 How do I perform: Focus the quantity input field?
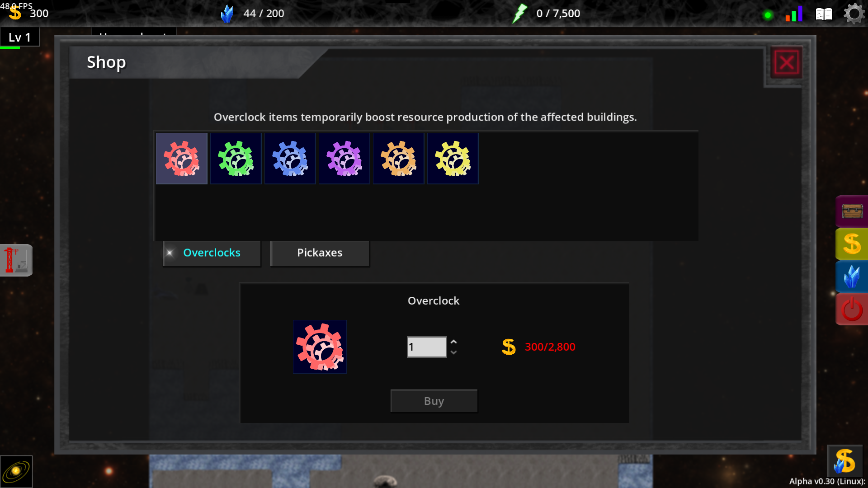(427, 347)
